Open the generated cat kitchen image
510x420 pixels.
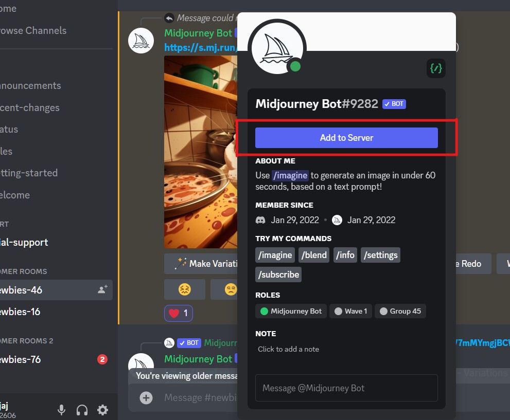click(x=201, y=152)
